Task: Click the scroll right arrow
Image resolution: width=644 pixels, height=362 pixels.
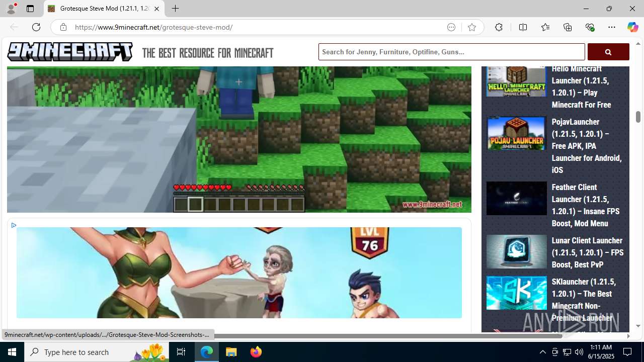Action: point(628,336)
